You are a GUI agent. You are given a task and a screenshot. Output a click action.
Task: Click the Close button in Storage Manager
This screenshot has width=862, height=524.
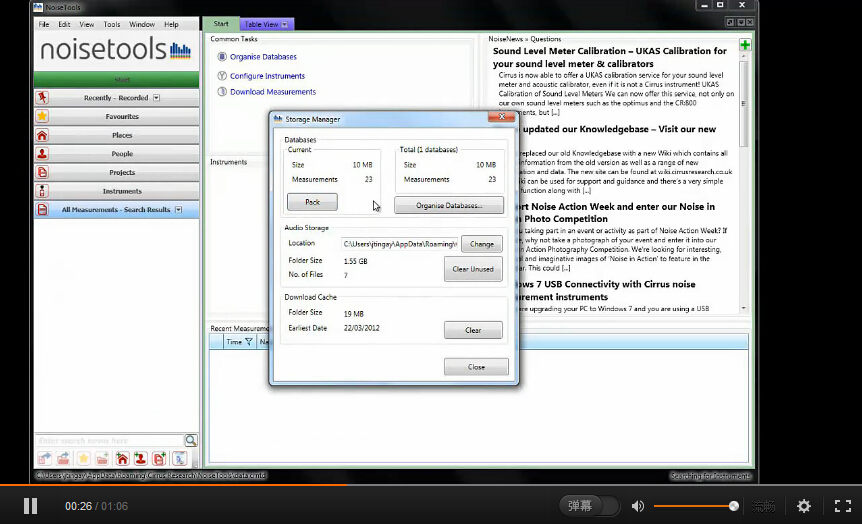pyautogui.click(x=476, y=367)
